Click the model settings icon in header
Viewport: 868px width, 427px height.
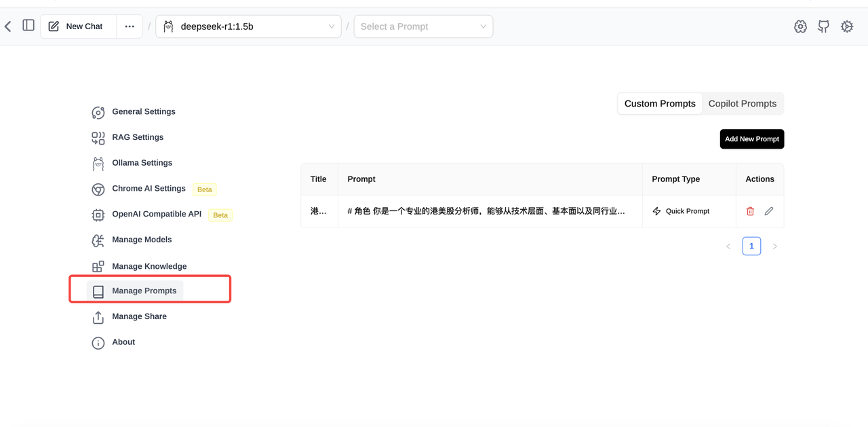tap(800, 26)
